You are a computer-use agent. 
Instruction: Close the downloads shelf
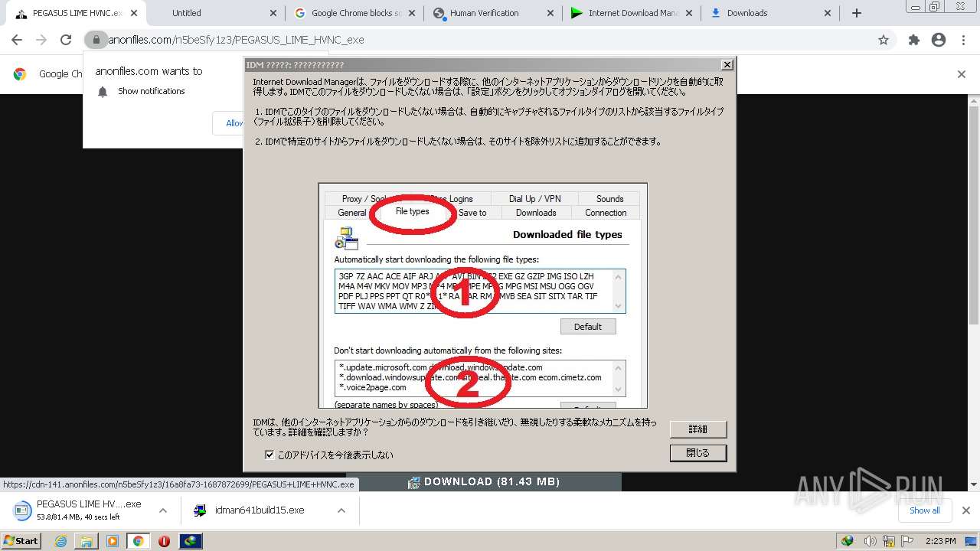tap(965, 510)
